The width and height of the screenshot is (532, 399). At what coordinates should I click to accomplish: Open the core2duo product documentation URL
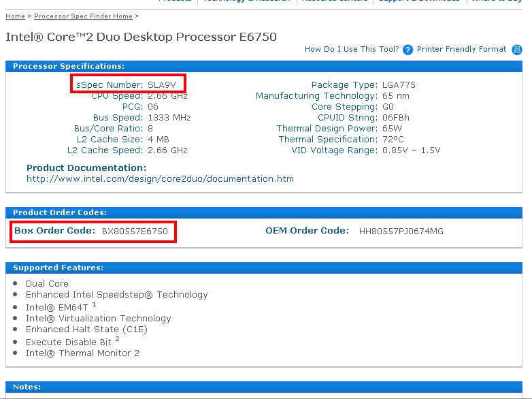point(160,179)
